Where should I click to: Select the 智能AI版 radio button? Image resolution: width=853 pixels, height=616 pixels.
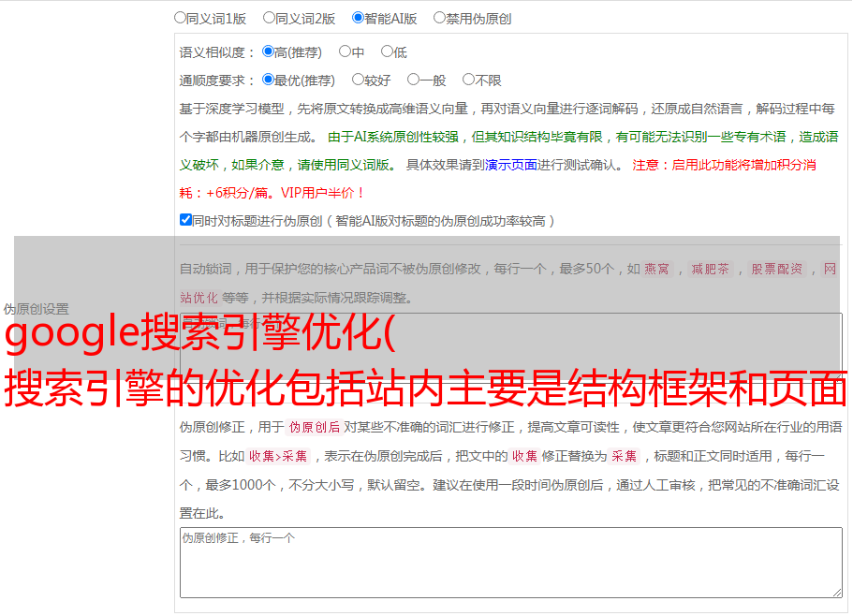coord(358,18)
